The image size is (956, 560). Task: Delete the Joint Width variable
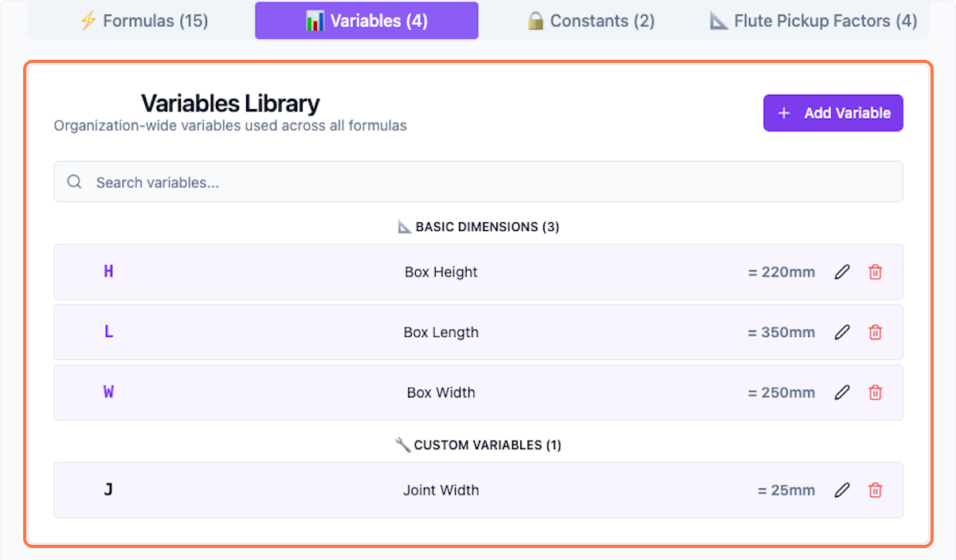coord(875,490)
